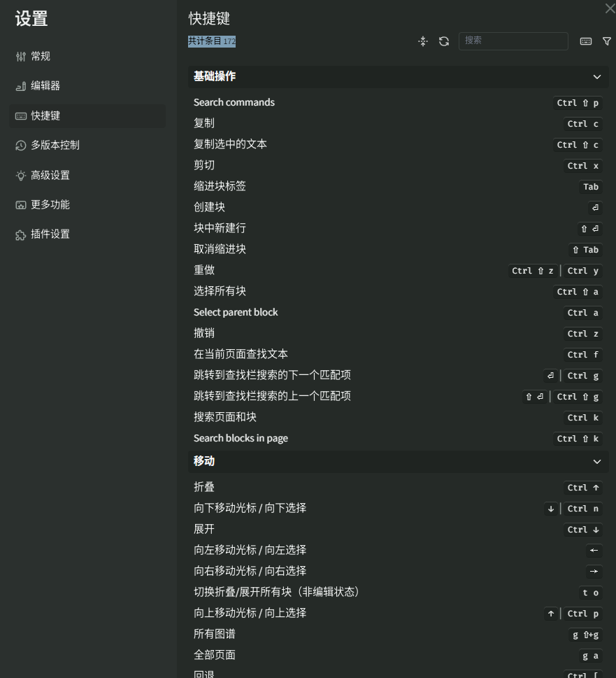The height and width of the screenshot is (678, 616).
Task: Collapse the 移动 section chevron
Action: (597, 461)
